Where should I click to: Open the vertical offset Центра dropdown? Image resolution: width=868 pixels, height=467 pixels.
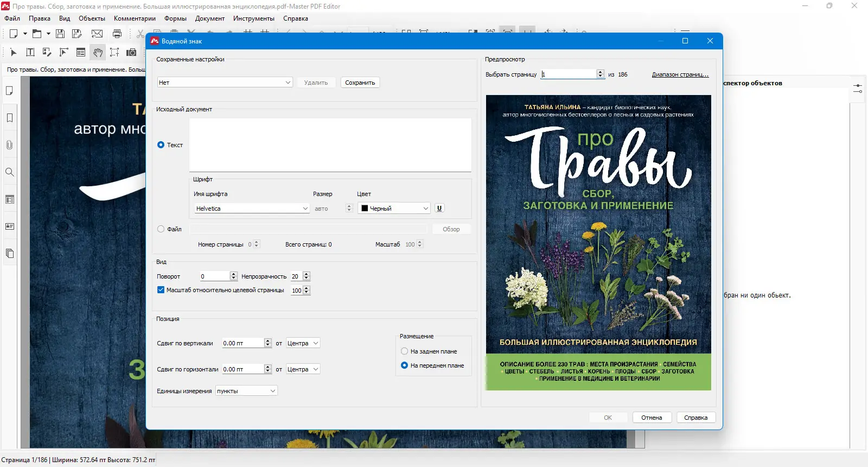tap(303, 343)
